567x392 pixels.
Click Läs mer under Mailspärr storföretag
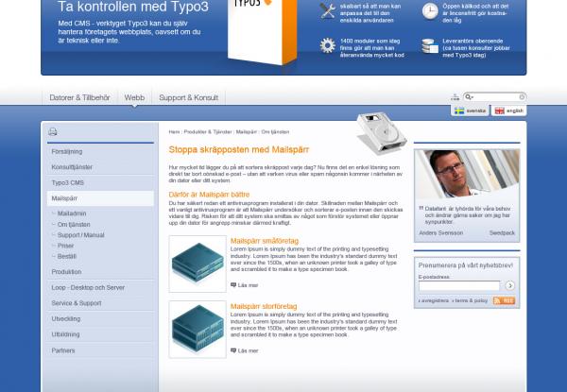(248, 350)
